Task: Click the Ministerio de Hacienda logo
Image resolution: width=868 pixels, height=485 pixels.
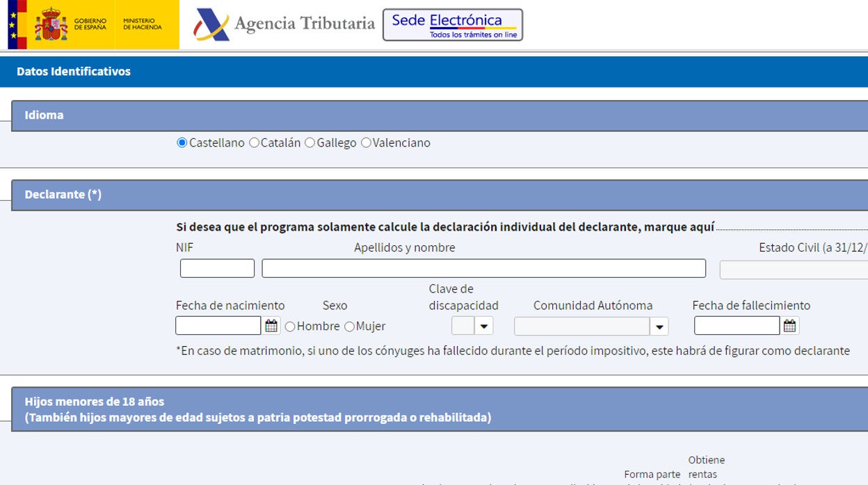Action: click(x=143, y=24)
